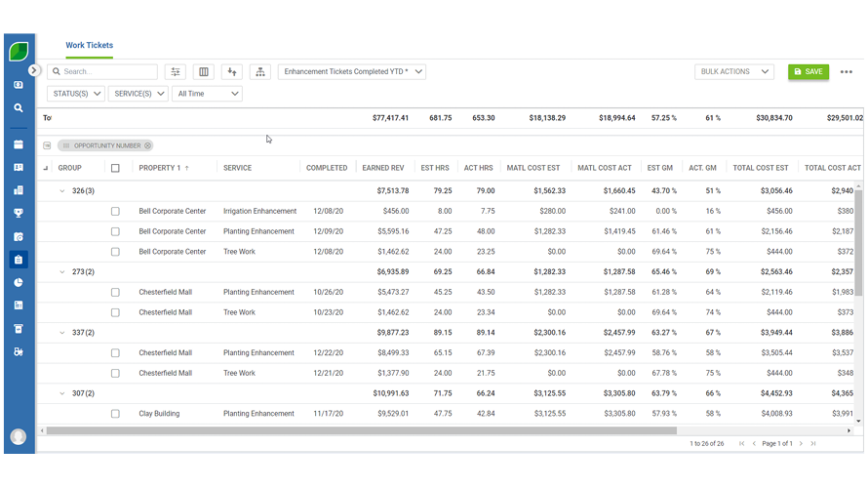Open the buildings properties icon in sidebar
The width and height of the screenshot is (868, 488).
click(19, 190)
